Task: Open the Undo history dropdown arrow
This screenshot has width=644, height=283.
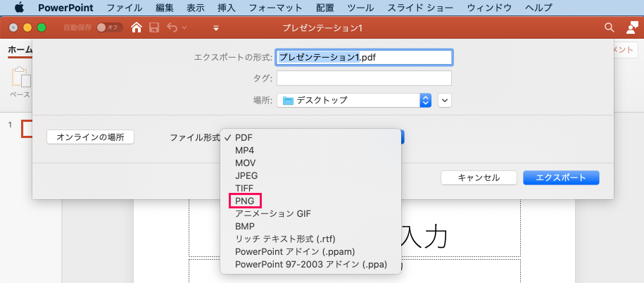Action: click(184, 27)
